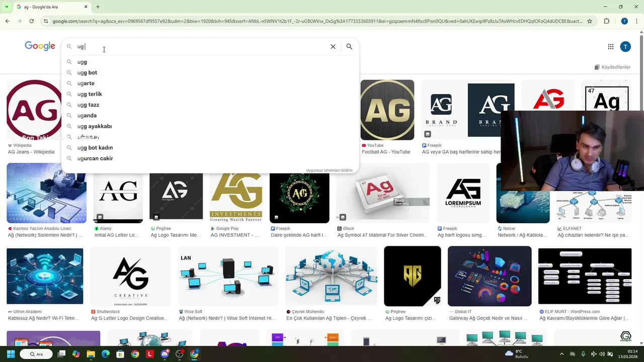Screen dimensions: 644x362
Task: Open the tab search dropdown arrow
Action: click(x=6, y=7)
